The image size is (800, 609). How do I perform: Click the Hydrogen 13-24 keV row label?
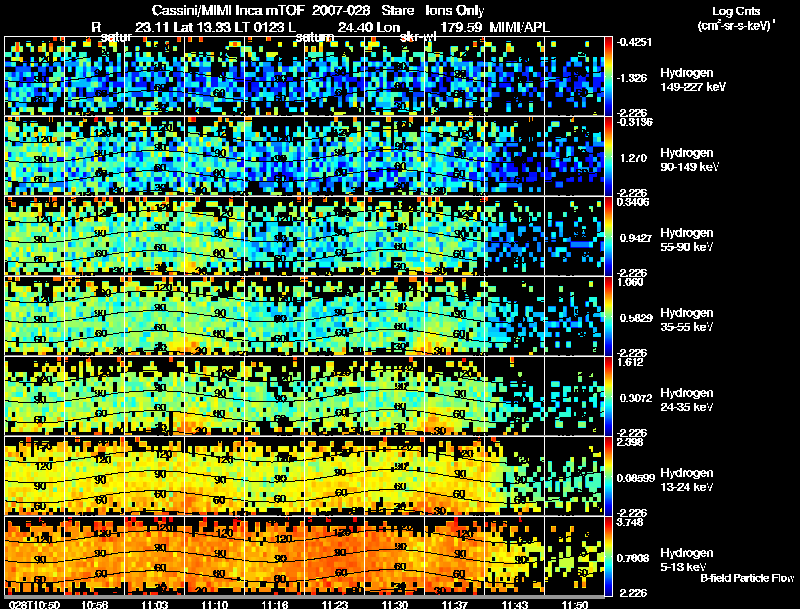[x=687, y=480]
